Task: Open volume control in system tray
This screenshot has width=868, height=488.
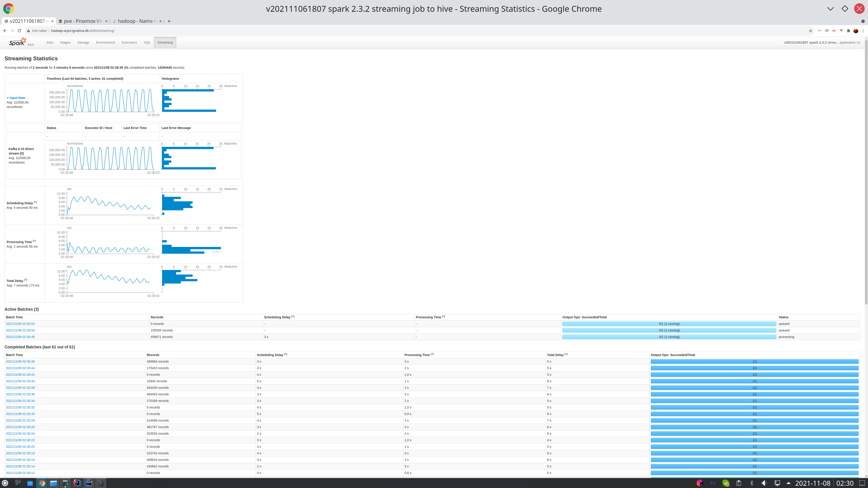Action: tap(764, 483)
